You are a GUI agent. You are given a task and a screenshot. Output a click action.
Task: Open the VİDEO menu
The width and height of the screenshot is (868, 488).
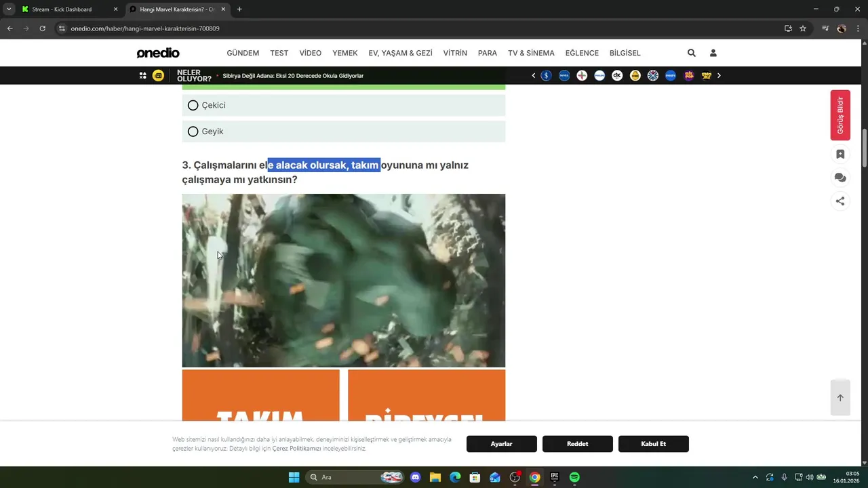(311, 53)
